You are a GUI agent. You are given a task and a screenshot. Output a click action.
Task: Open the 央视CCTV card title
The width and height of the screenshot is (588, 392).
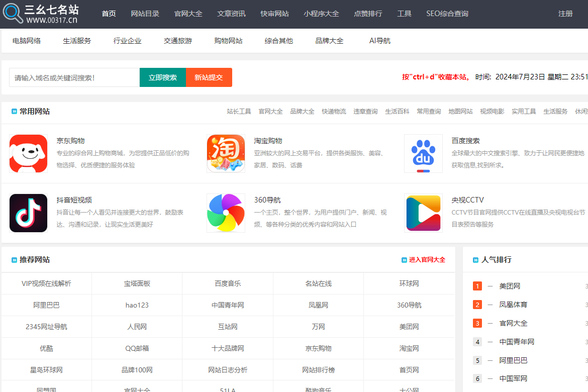click(467, 201)
